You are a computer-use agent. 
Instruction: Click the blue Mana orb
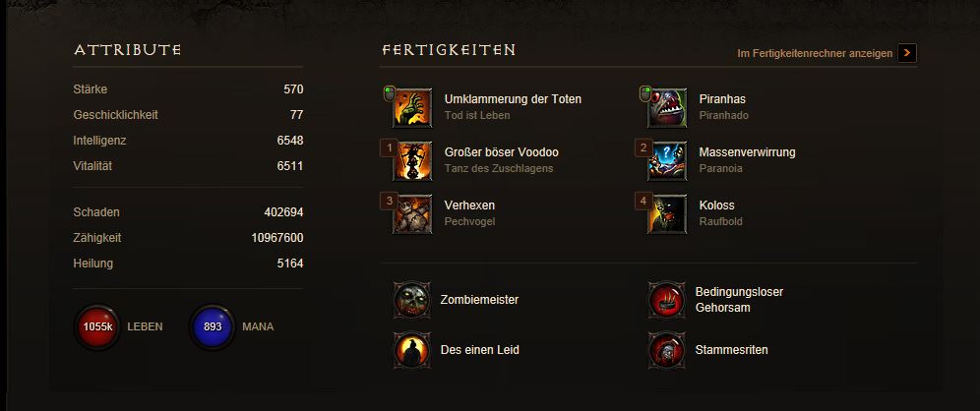tap(213, 326)
